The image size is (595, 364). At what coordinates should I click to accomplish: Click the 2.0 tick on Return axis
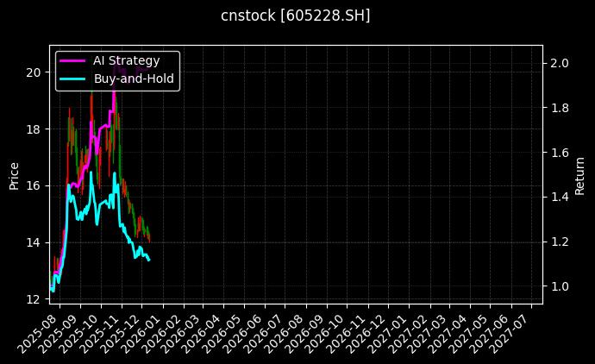[560, 63]
